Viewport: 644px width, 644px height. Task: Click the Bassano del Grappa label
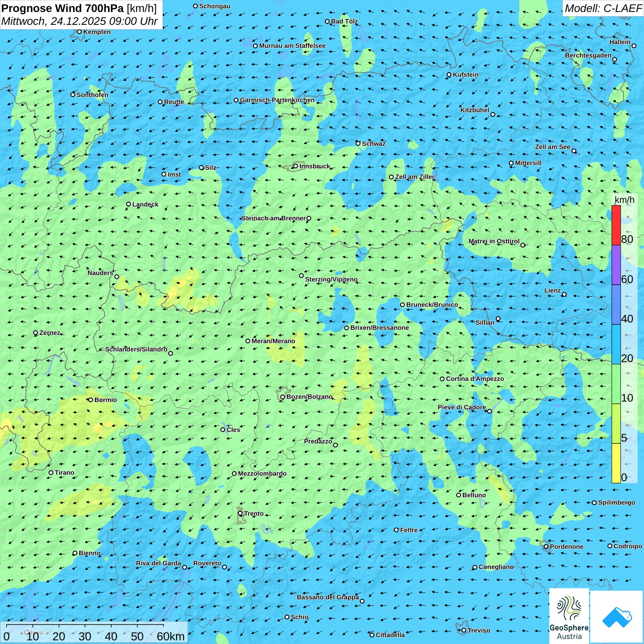[x=328, y=597]
